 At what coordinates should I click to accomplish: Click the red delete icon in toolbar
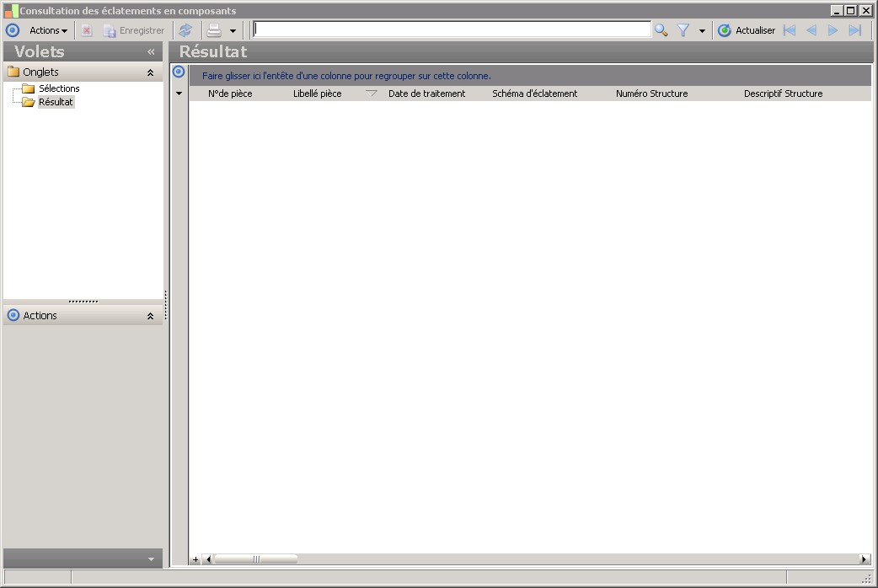[86, 30]
